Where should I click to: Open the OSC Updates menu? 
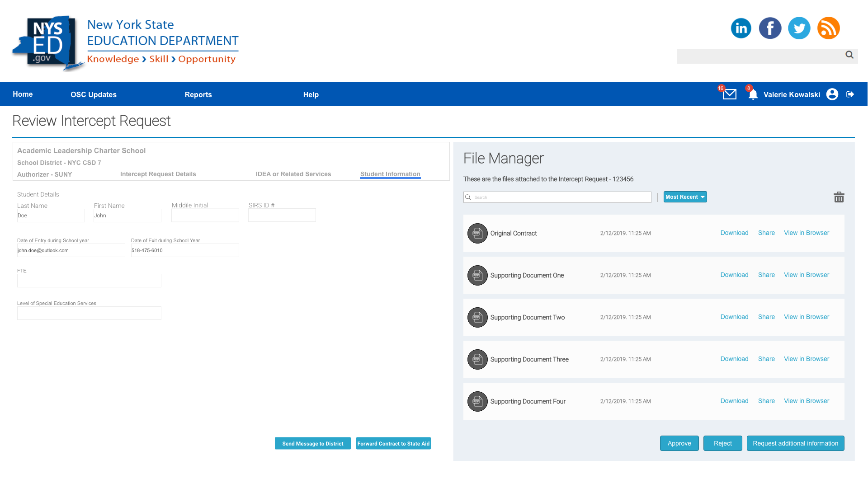tap(94, 94)
